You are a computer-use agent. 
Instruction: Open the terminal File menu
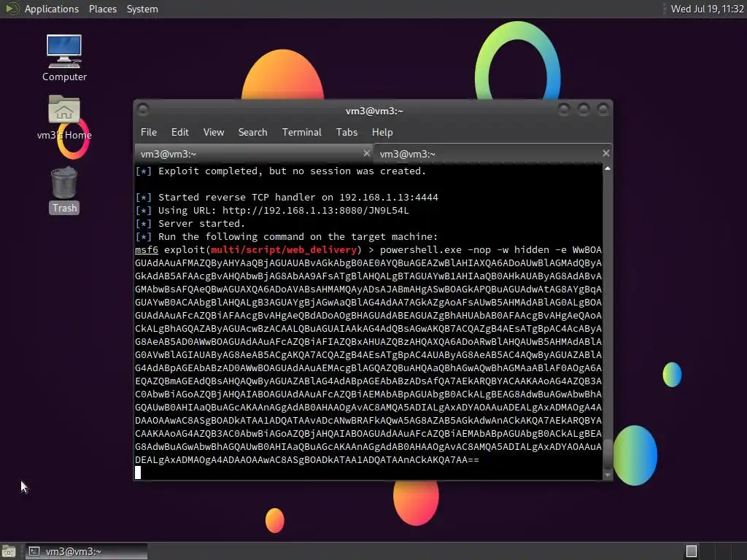pyautogui.click(x=149, y=133)
